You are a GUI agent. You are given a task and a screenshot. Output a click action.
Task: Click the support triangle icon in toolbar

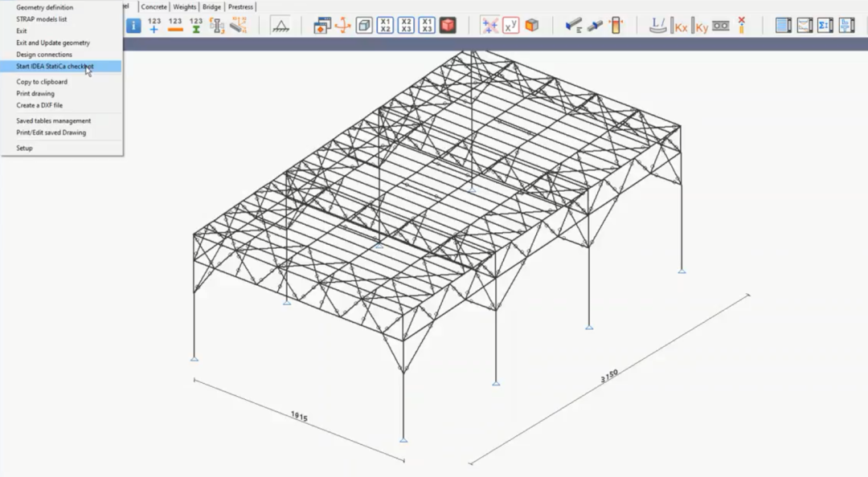pyautogui.click(x=280, y=26)
